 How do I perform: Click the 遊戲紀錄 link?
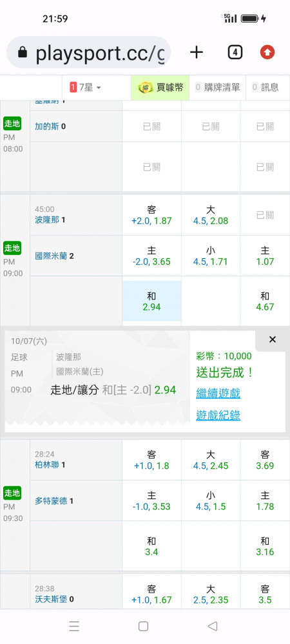pos(218,415)
